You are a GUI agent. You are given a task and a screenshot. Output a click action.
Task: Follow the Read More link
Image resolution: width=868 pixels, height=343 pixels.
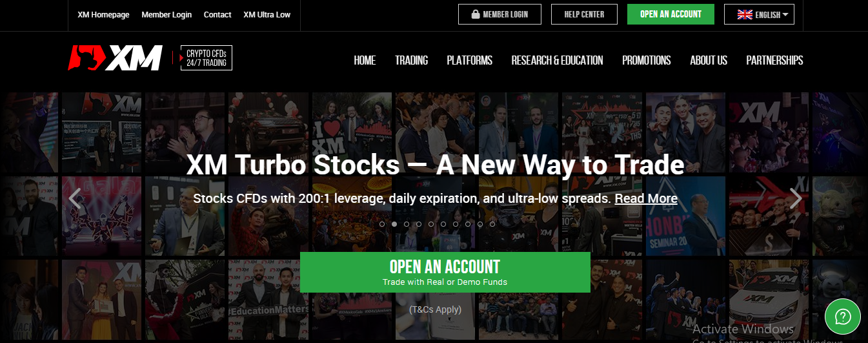[646, 198]
